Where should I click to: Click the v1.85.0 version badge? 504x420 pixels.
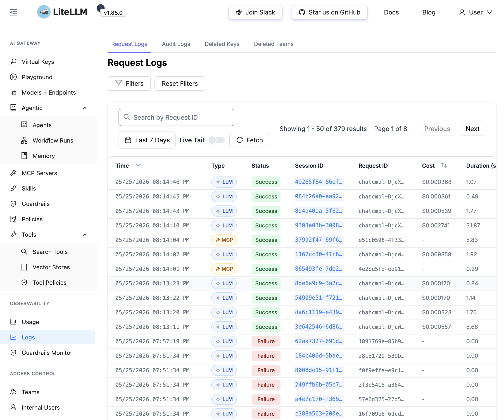pos(113,13)
